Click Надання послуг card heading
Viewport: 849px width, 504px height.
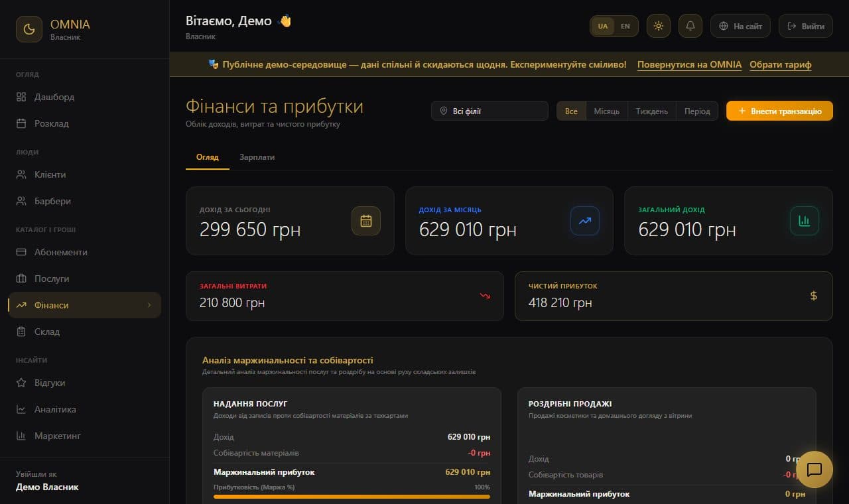(x=250, y=403)
